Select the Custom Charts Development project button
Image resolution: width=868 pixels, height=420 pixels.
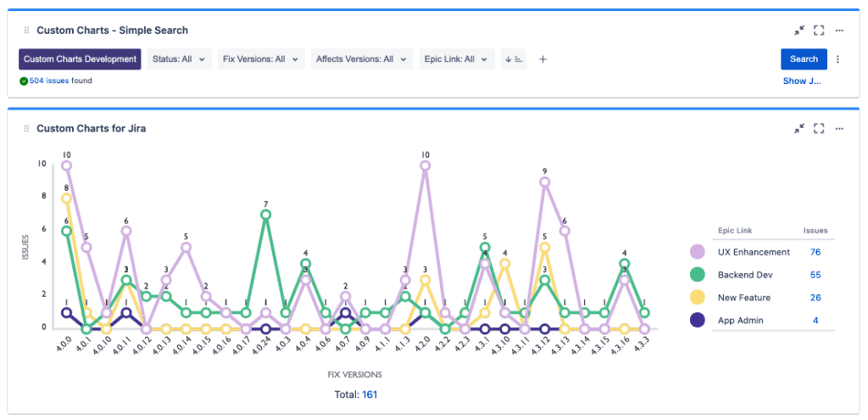[80, 59]
